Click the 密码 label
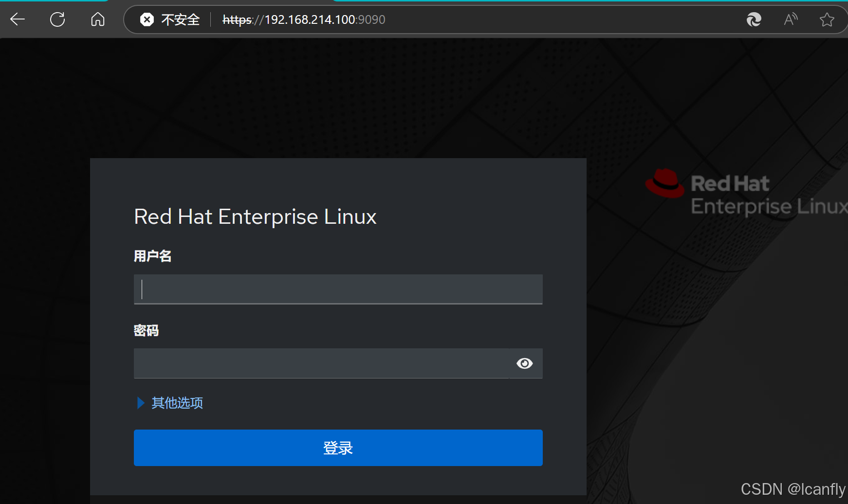Image resolution: width=848 pixels, height=504 pixels. 147,331
